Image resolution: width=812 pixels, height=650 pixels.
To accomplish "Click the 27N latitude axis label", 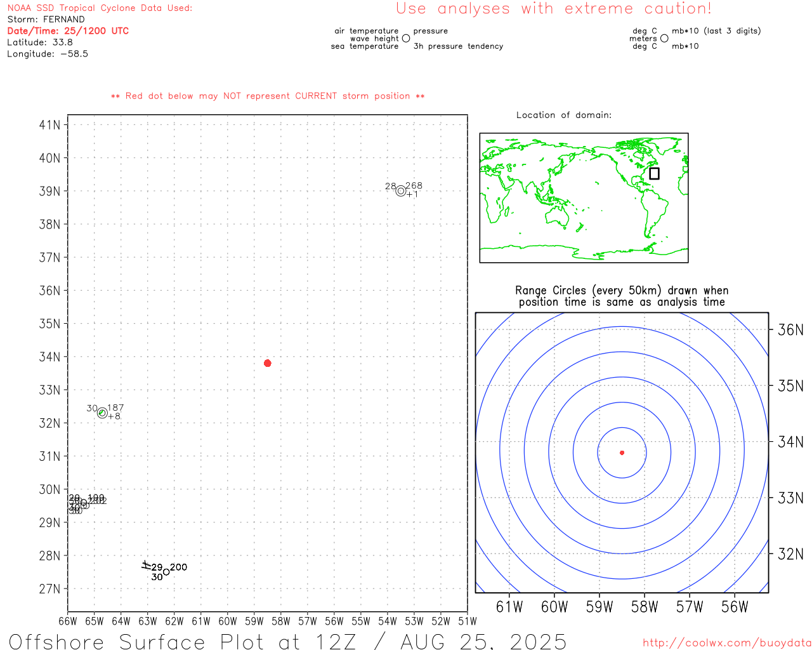I will [x=50, y=589].
